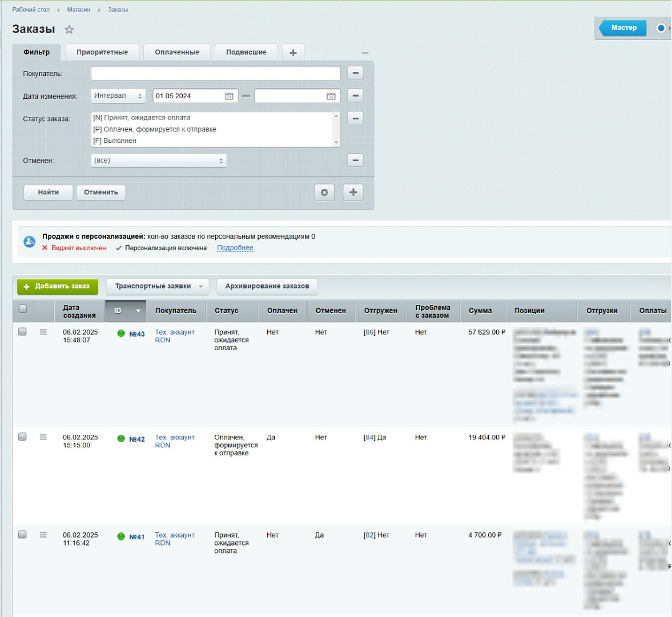Click the Отменить button
672x617 pixels.
click(x=100, y=193)
